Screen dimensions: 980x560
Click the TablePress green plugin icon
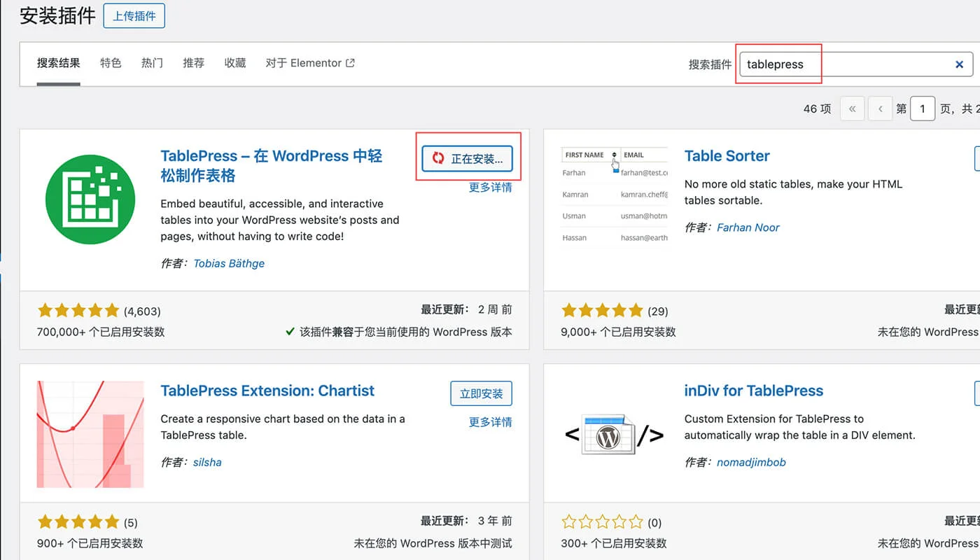(90, 199)
